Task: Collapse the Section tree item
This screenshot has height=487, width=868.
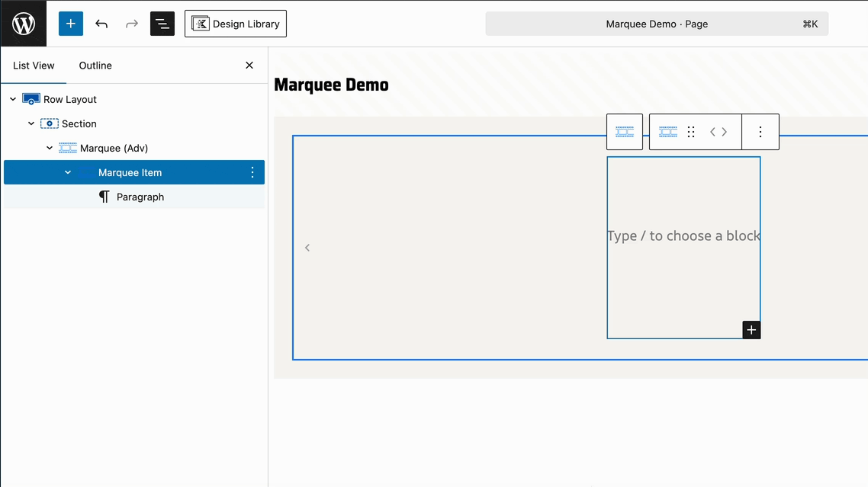Action: [x=31, y=123]
